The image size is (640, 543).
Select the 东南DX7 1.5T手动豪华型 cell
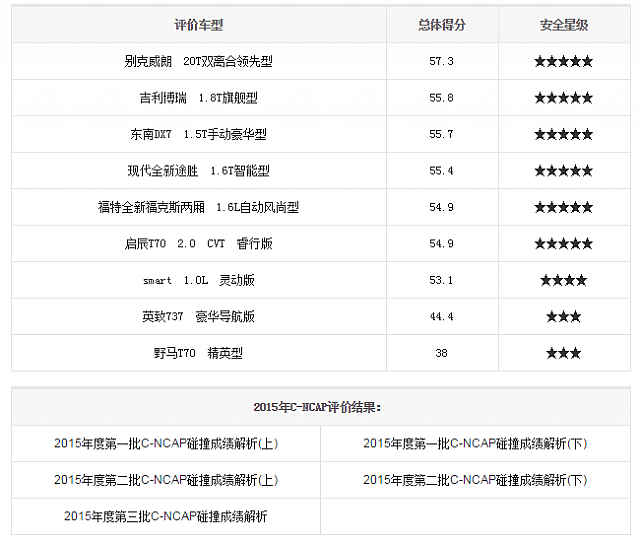[x=199, y=134]
